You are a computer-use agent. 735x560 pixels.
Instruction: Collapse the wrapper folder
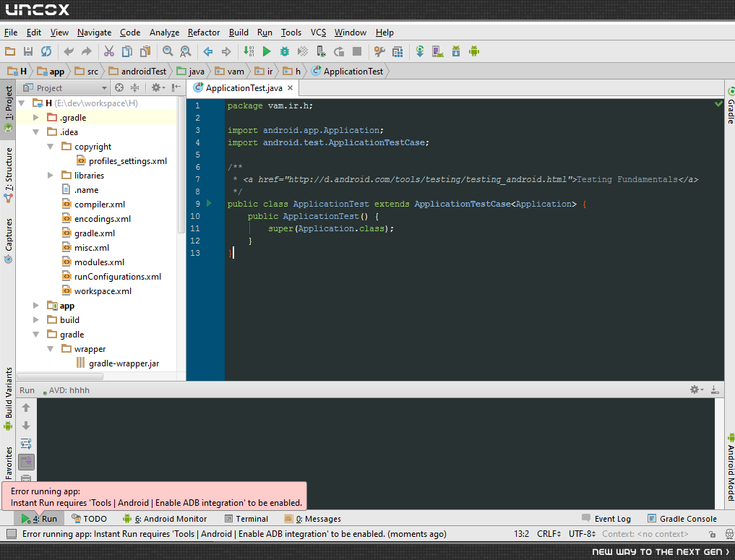[50, 349]
